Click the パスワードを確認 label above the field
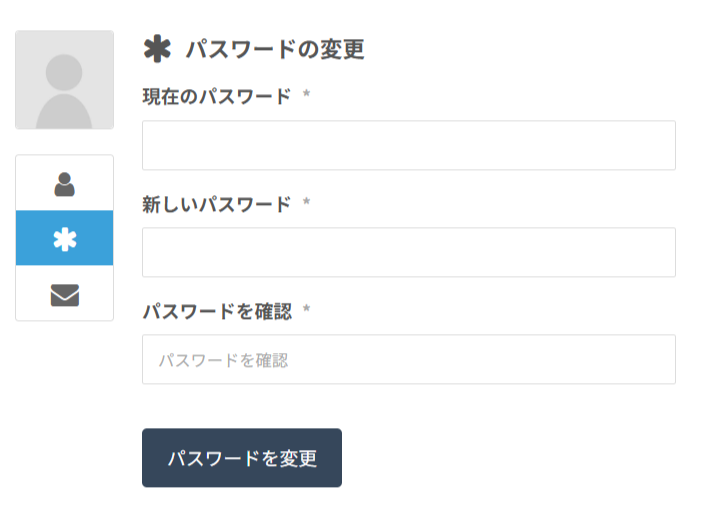 point(217,311)
